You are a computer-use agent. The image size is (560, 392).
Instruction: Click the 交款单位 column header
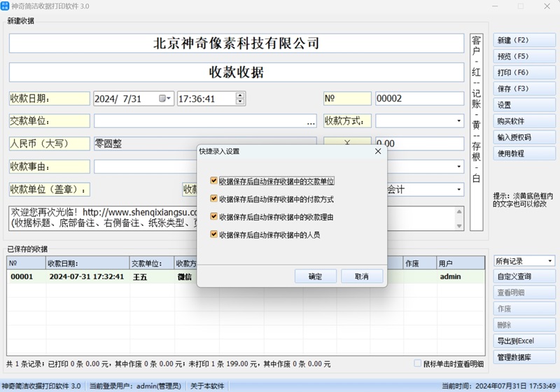152,263
